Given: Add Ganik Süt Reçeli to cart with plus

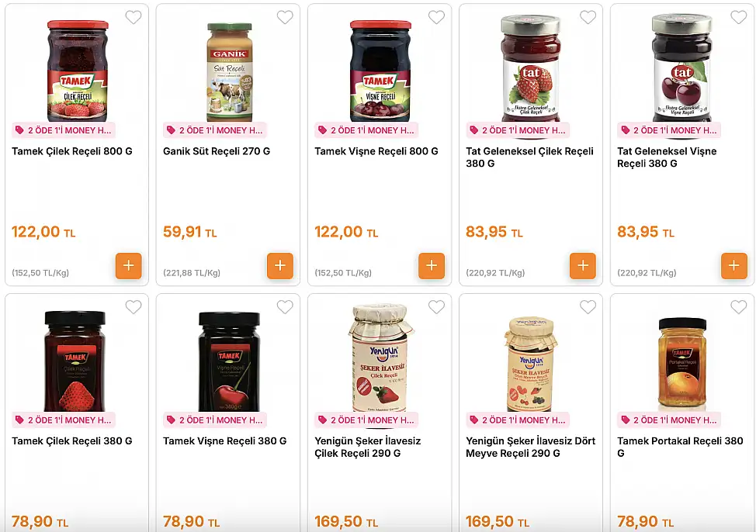Looking at the screenshot, I should click(x=280, y=265).
